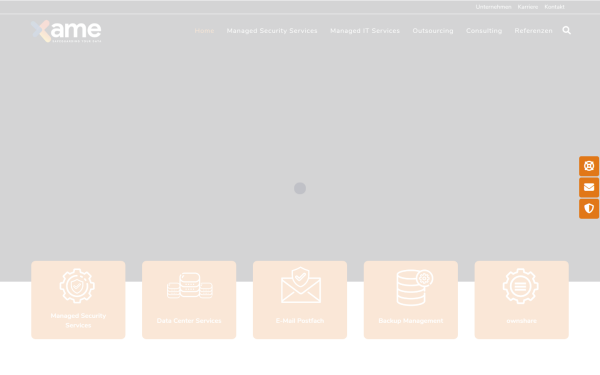Open the Home menu item
Screen dimensions: 600x375
pos(204,31)
